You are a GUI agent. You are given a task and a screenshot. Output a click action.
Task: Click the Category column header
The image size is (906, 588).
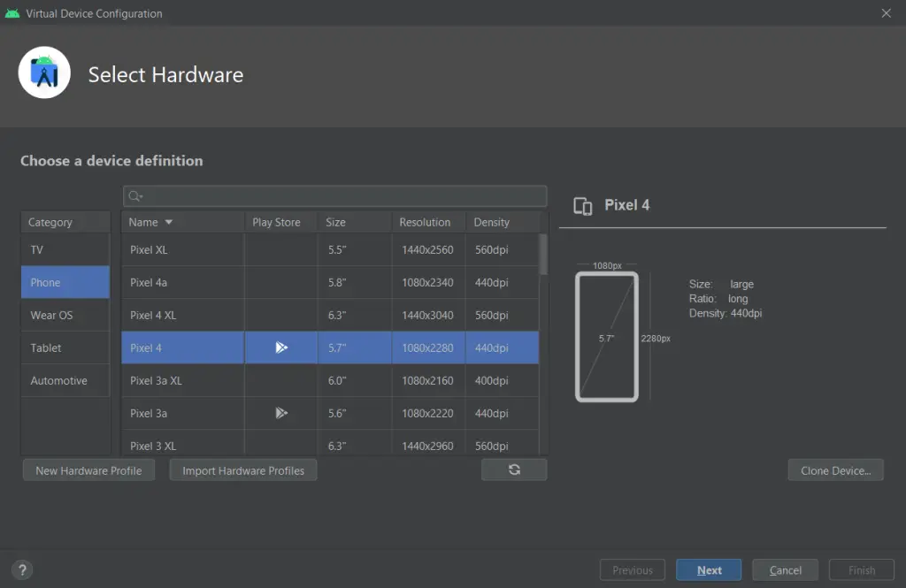[65, 222]
